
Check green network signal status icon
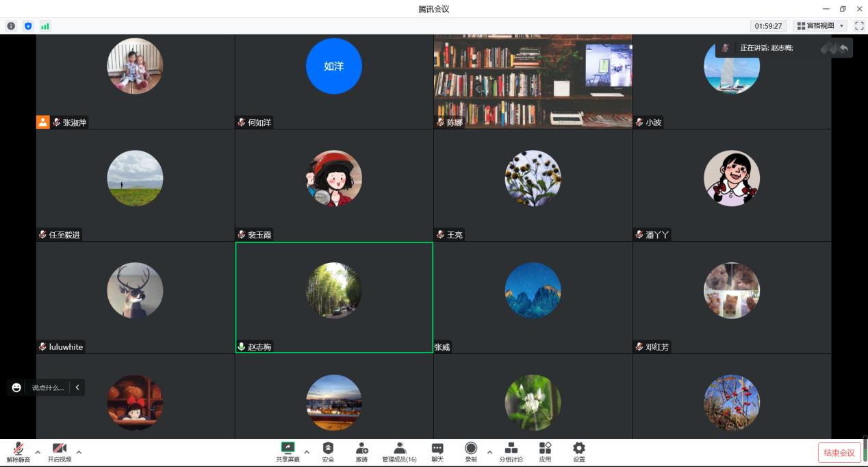pyautogui.click(x=45, y=26)
